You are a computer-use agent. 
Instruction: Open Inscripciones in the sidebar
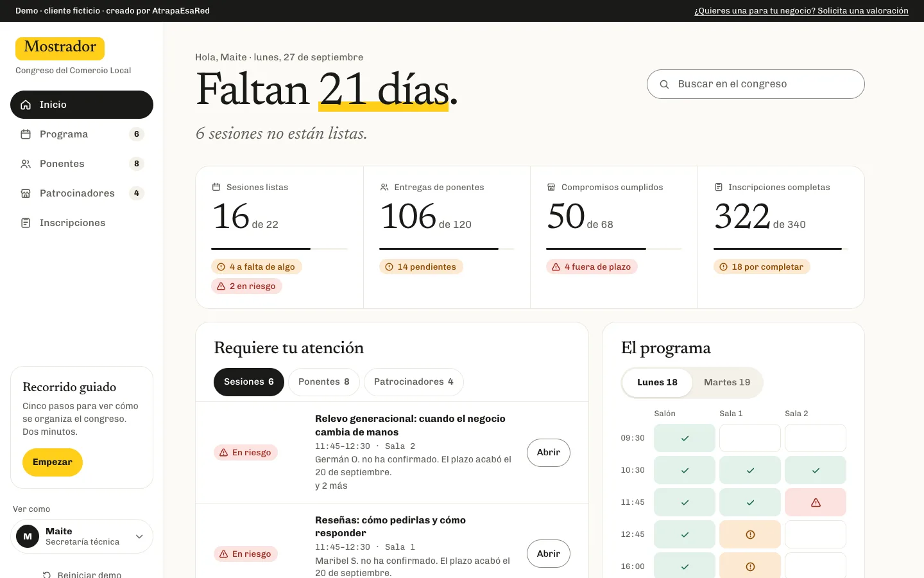81,223
